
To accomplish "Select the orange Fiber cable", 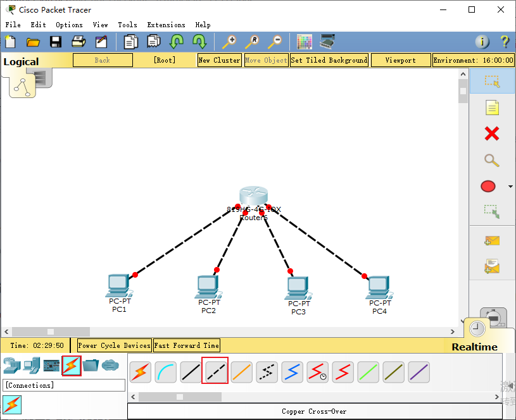I will 242,372.
